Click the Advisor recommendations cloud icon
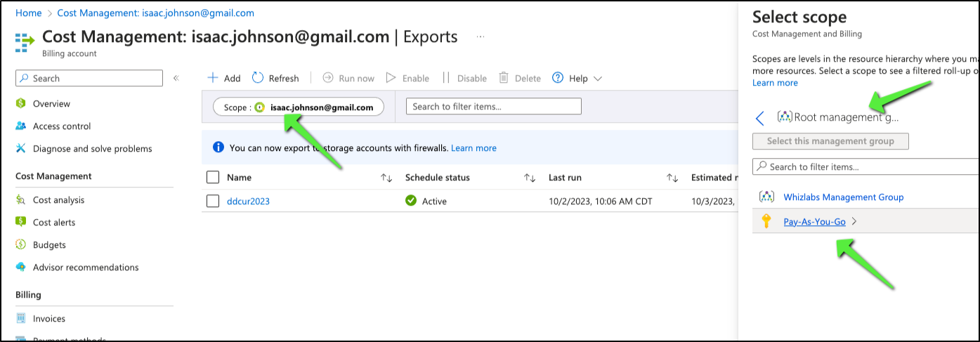 20,268
